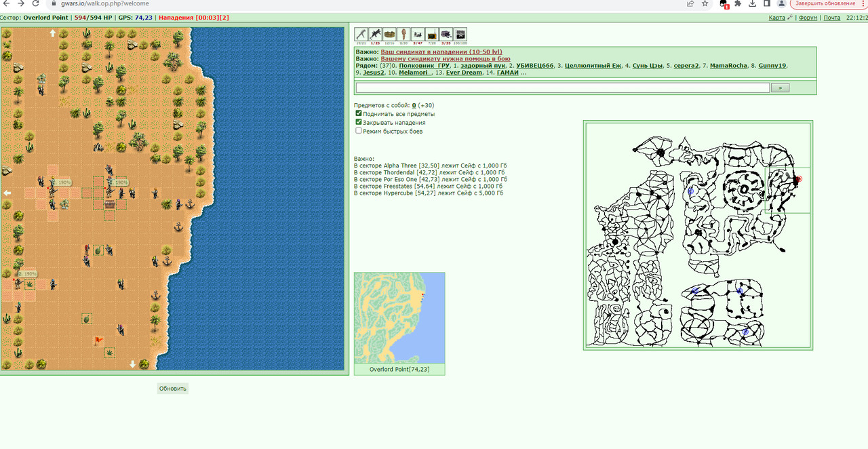868x449 pixels.
Task: Select the assault rifle weapon slot icon
Action: click(375, 34)
